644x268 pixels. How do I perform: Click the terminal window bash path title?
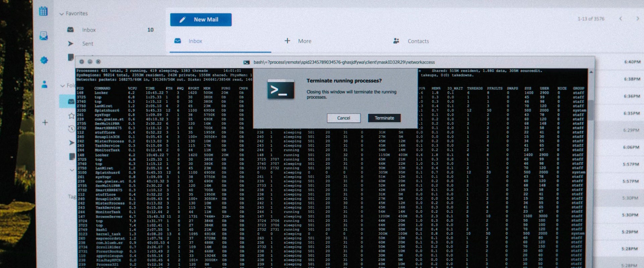(x=344, y=62)
